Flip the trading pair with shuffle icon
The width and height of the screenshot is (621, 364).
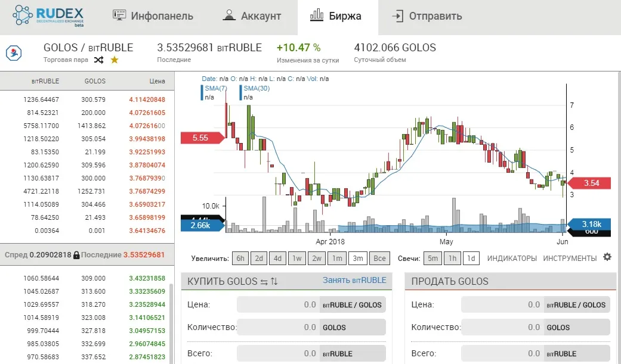click(98, 60)
